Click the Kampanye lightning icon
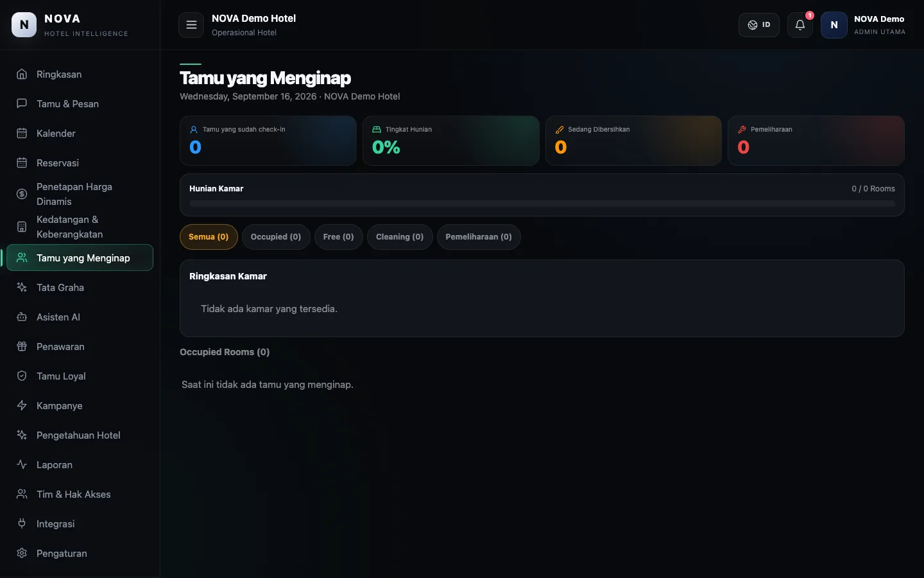Image resolution: width=924 pixels, height=578 pixels. click(x=22, y=405)
